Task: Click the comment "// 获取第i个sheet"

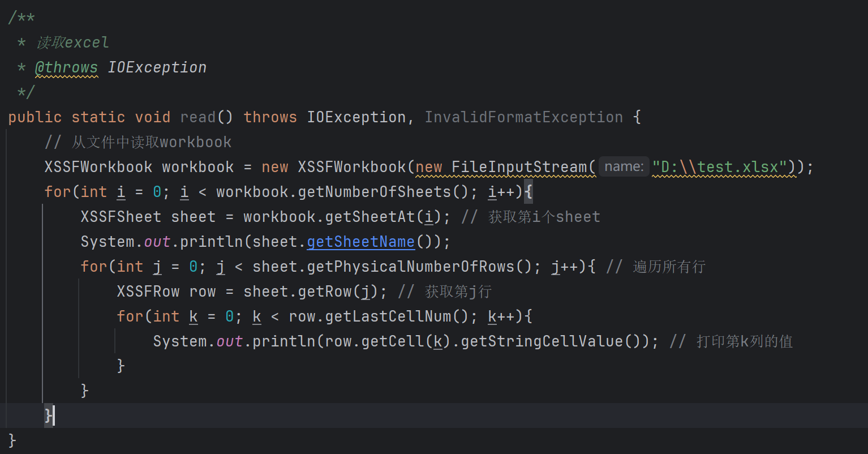Action: point(531,217)
